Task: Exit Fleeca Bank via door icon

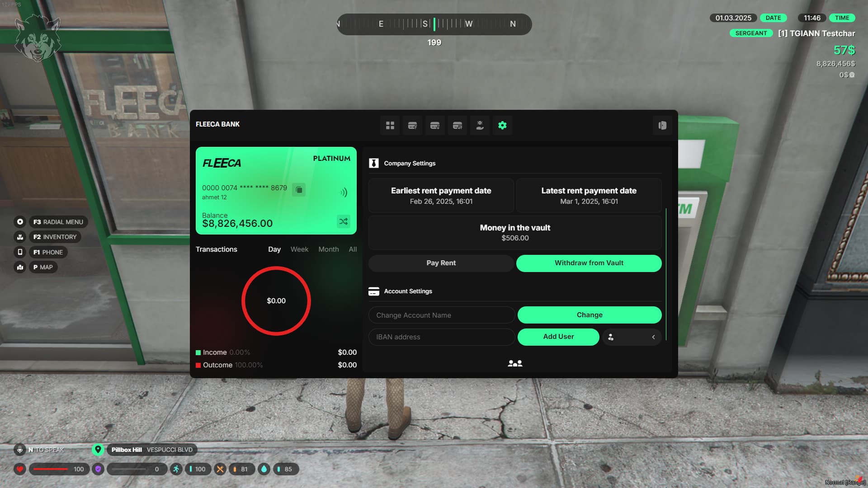Action: (662, 126)
